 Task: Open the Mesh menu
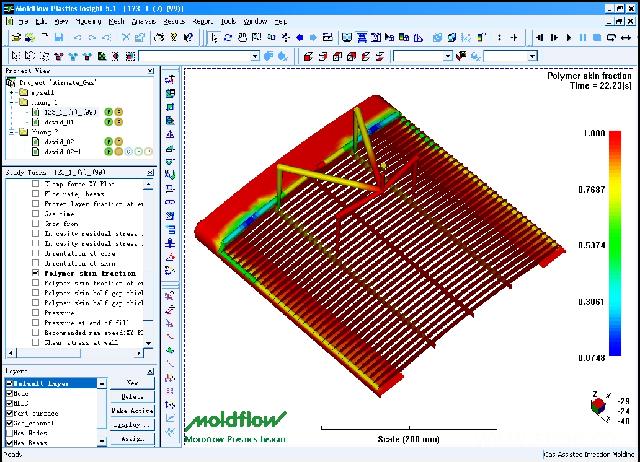(x=116, y=21)
